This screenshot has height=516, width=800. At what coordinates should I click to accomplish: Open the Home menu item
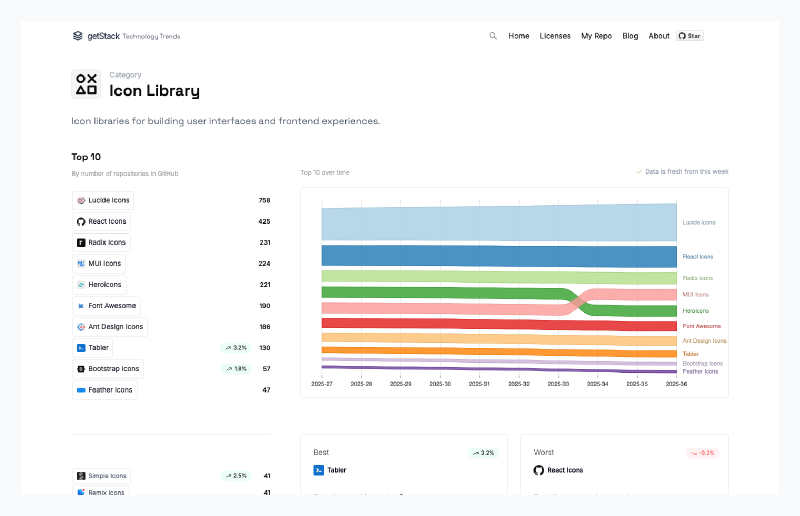point(519,36)
